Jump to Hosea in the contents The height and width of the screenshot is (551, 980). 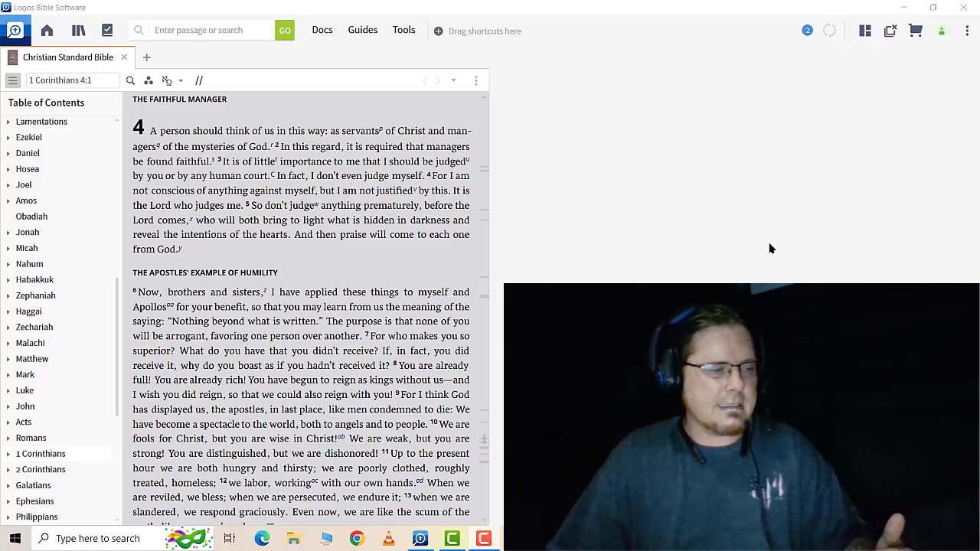[x=28, y=169]
